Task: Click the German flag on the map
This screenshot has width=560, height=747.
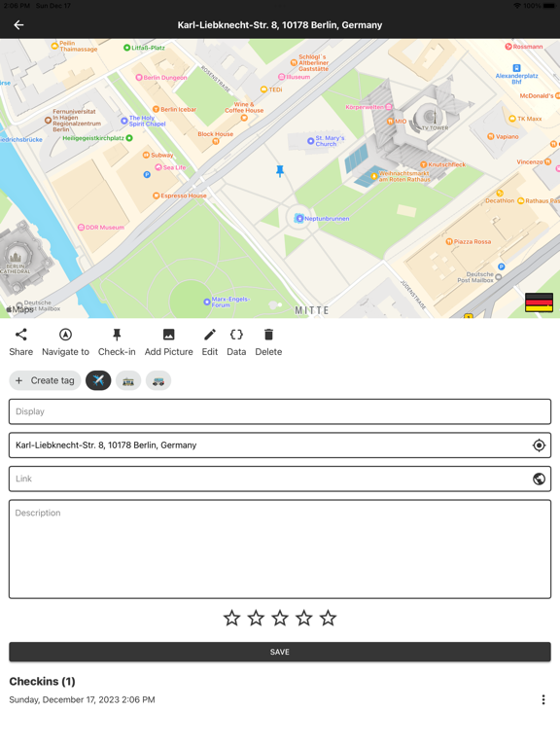Action: 539,302
